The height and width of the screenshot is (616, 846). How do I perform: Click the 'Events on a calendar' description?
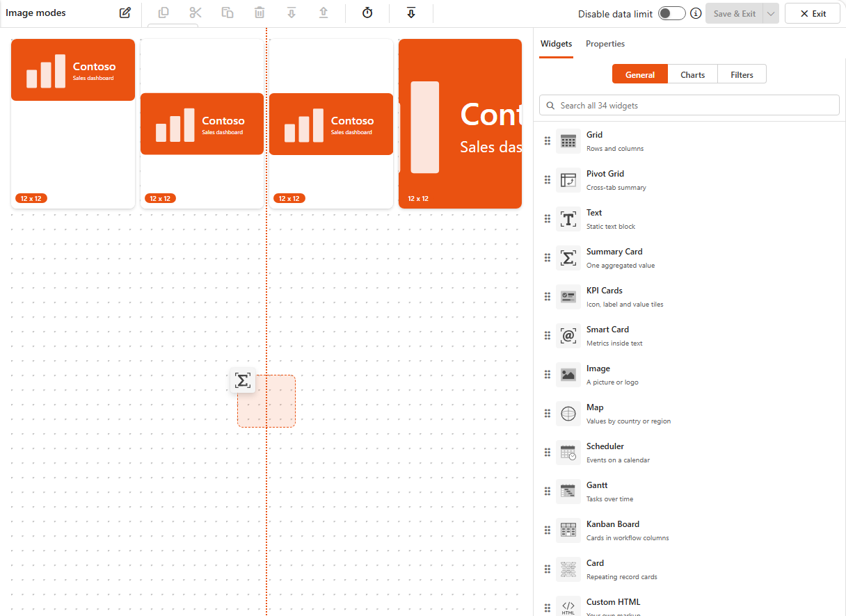tap(618, 460)
